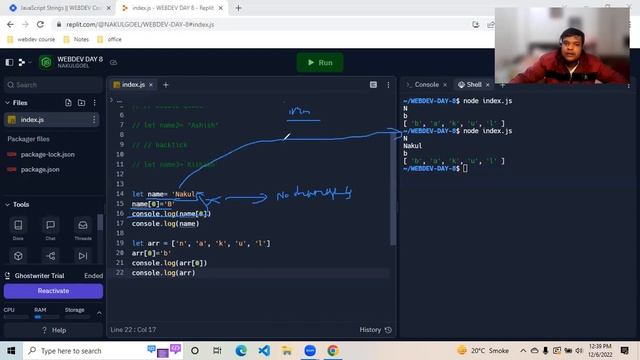Close the index.js editor tab
640x360 pixels.
point(151,85)
